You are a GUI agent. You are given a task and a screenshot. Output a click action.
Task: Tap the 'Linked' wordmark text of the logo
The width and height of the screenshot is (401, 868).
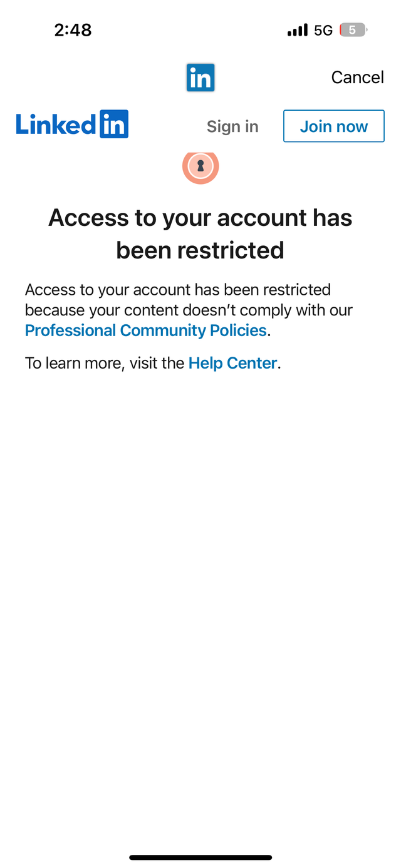(56, 125)
